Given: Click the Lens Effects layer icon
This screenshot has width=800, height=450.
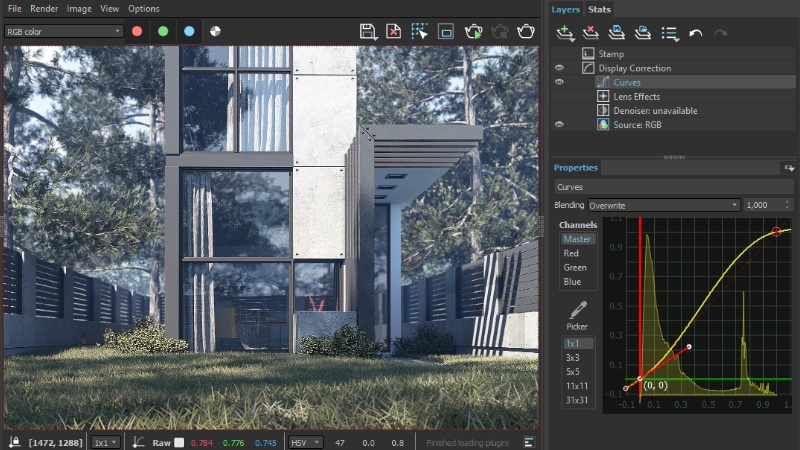Looking at the screenshot, I should (x=603, y=96).
